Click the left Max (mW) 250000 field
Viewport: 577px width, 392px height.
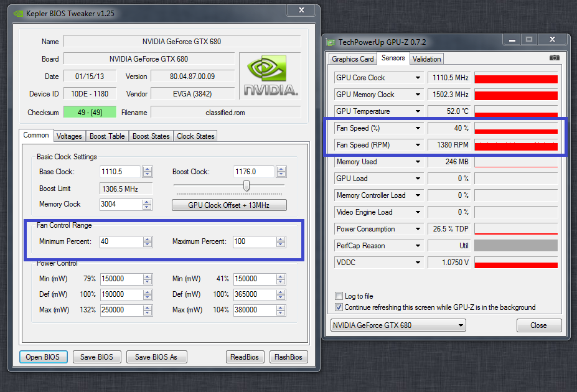coord(121,310)
